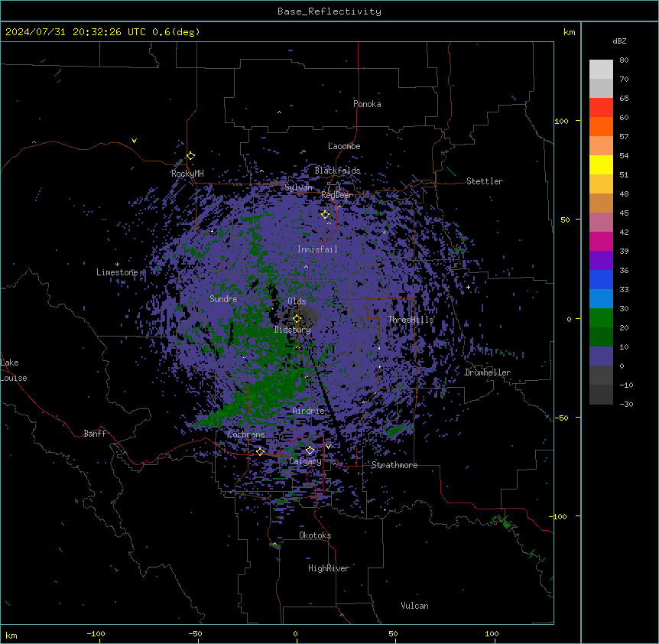659x644 pixels.
Task: Click the RedDeer city label
Action: pyautogui.click(x=337, y=195)
